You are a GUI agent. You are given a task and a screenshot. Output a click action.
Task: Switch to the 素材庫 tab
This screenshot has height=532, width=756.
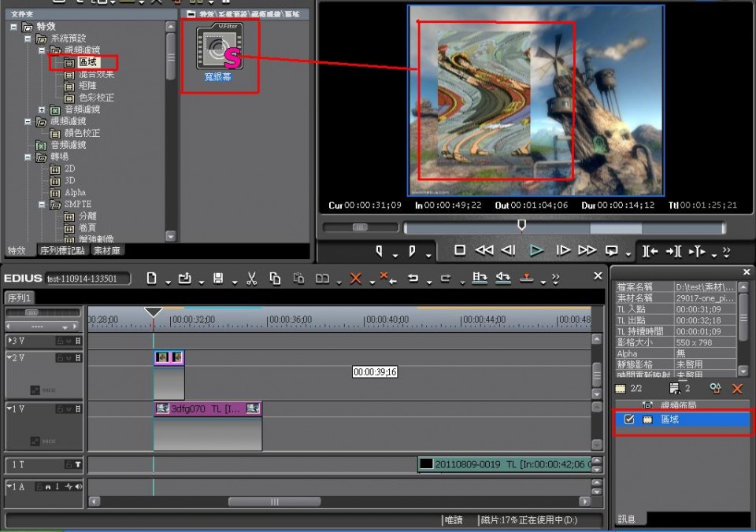pyautogui.click(x=107, y=251)
